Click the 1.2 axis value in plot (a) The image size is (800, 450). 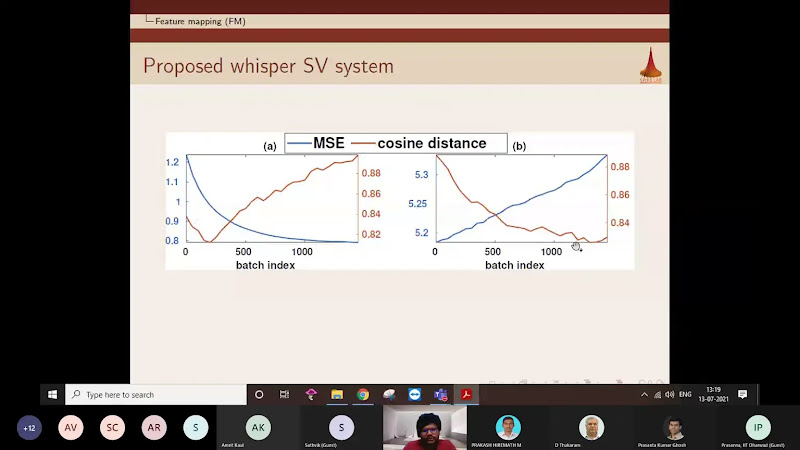[172, 162]
